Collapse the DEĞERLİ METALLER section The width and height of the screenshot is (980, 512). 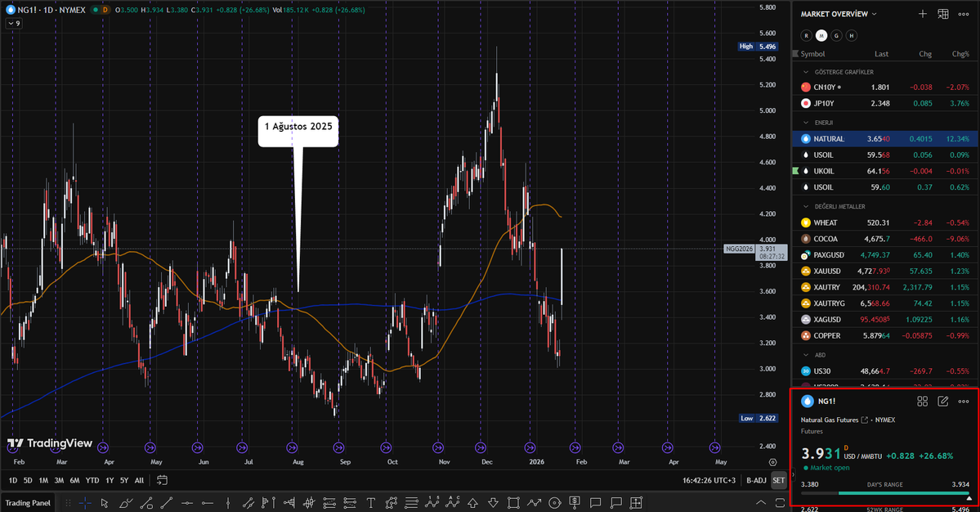[806, 206]
